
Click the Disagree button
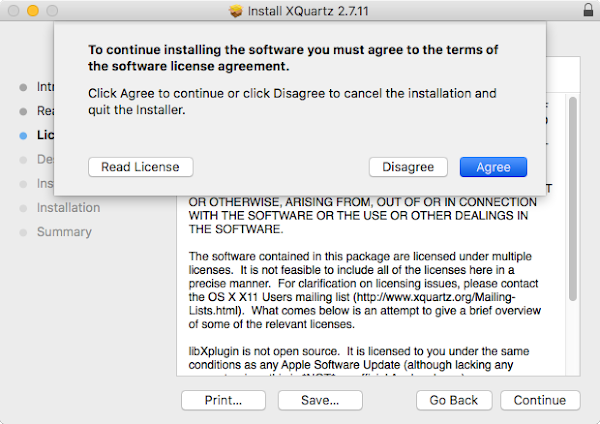(x=408, y=167)
